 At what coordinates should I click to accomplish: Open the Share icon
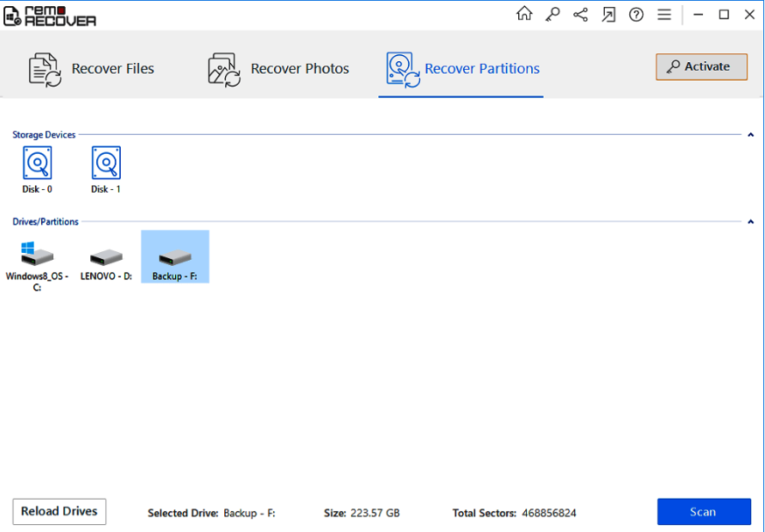pos(580,14)
